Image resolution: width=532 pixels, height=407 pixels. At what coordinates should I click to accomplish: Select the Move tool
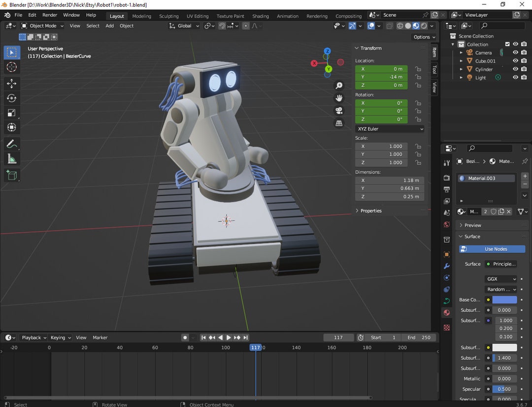coord(12,83)
